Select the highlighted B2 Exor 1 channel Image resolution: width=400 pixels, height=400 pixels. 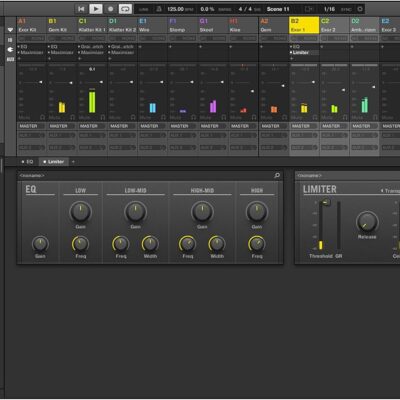[x=304, y=25]
